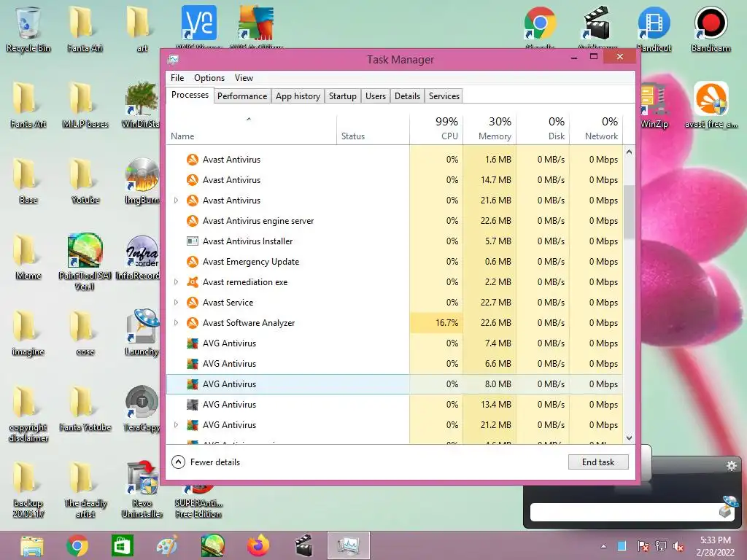Select the Avast Emergency Update process
Viewport: 747px width, 560px height.
click(395, 262)
